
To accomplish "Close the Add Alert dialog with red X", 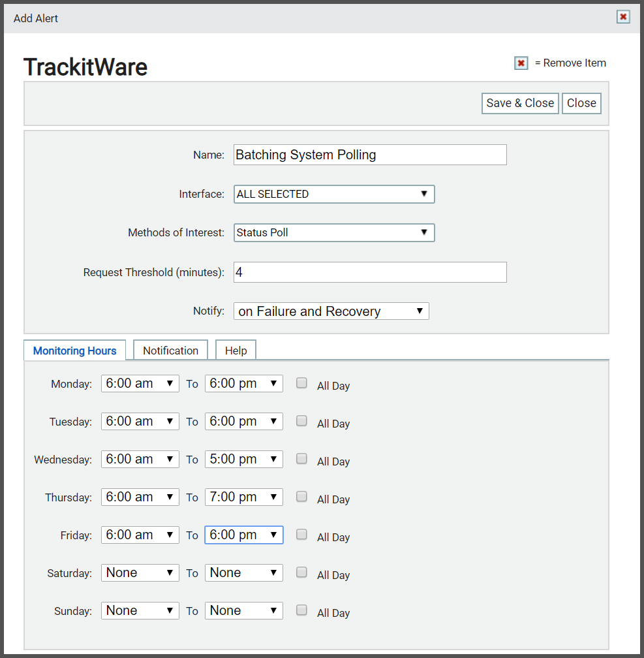I will [623, 17].
